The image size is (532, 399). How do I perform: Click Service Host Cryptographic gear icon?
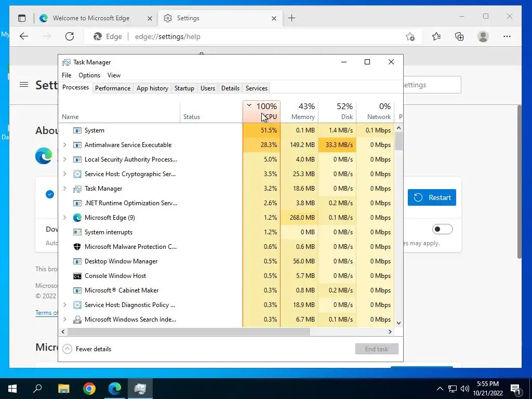coord(77,174)
